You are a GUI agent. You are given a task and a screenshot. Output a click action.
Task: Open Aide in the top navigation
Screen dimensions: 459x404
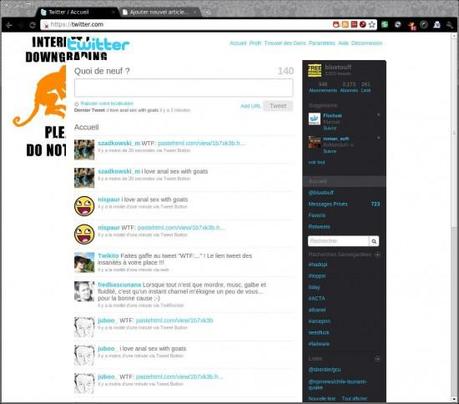[x=343, y=43]
